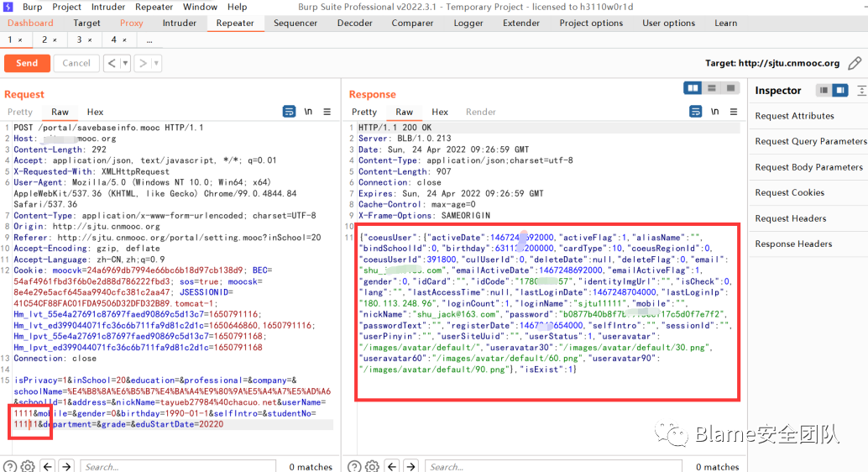This screenshot has width=868, height=472.
Task: Select side-by-side layout view
Action: point(693,88)
